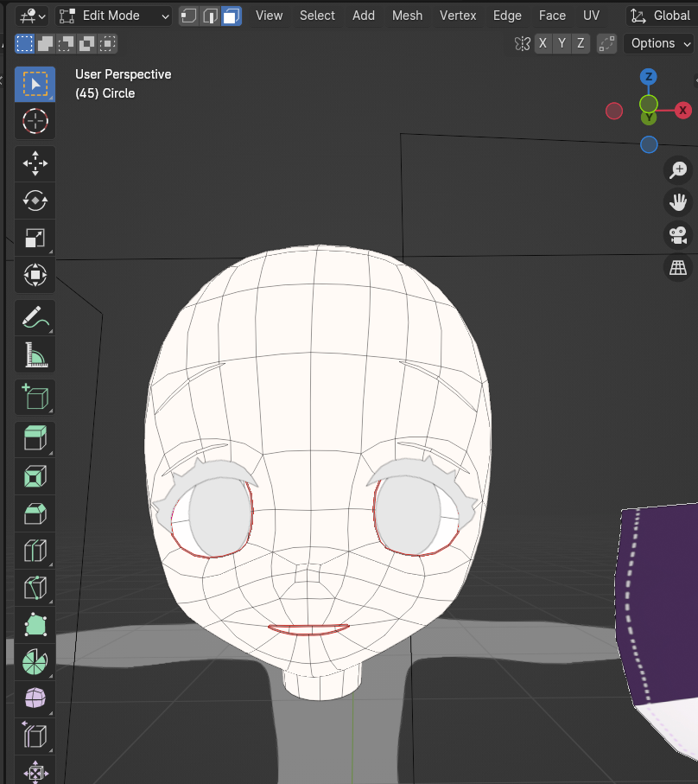Select the Shrink/Fatten tool

click(35, 770)
